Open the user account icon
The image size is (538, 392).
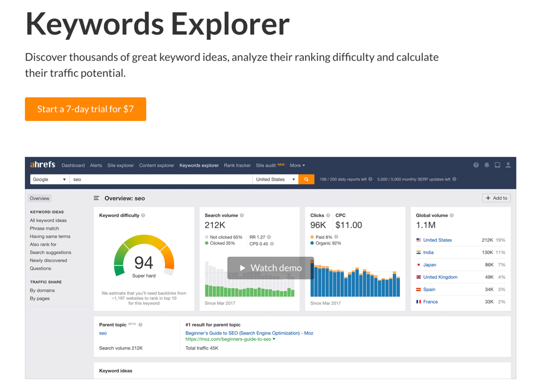pos(508,165)
